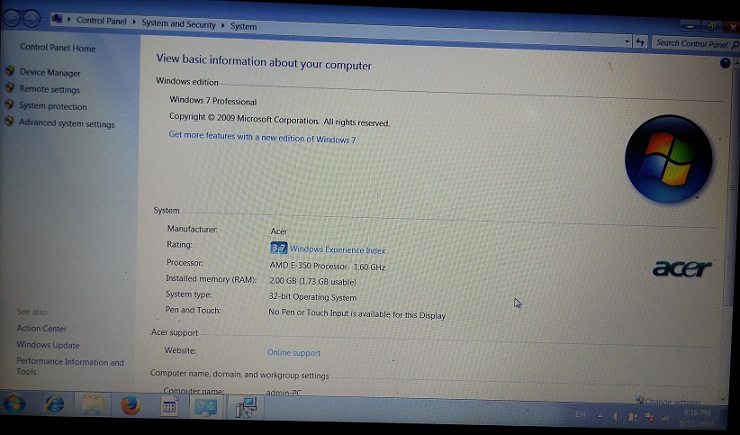Open the help question mark icon
740x435 pixels.
pyautogui.click(x=725, y=63)
